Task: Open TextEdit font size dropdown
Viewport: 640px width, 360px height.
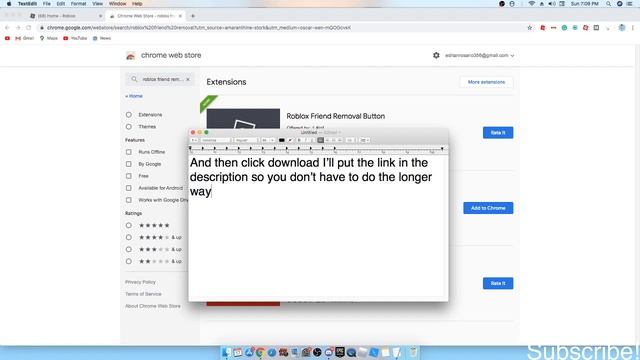Action: [x=267, y=140]
